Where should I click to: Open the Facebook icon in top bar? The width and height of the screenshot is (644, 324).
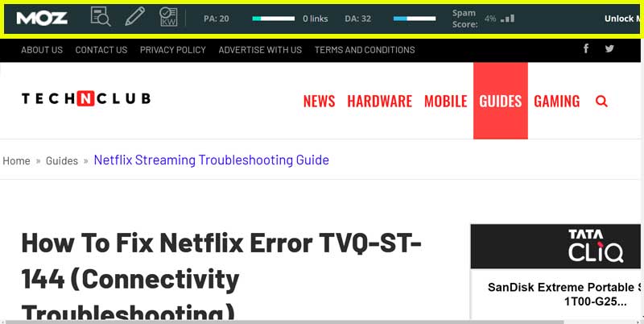click(x=586, y=48)
